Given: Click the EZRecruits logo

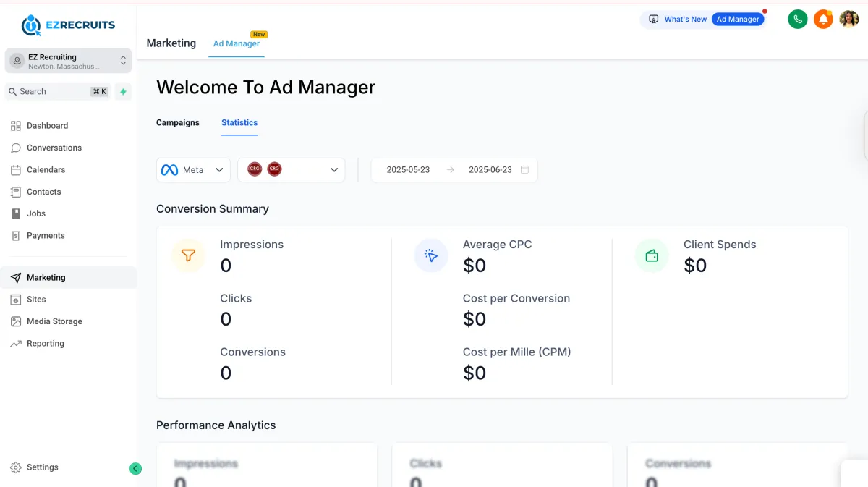Looking at the screenshot, I should pos(68,25).
